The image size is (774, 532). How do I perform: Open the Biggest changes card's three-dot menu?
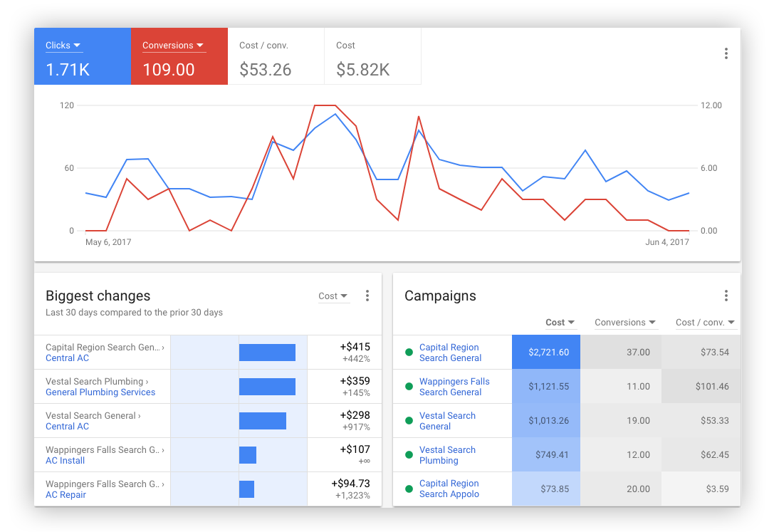tap(367, 296)
